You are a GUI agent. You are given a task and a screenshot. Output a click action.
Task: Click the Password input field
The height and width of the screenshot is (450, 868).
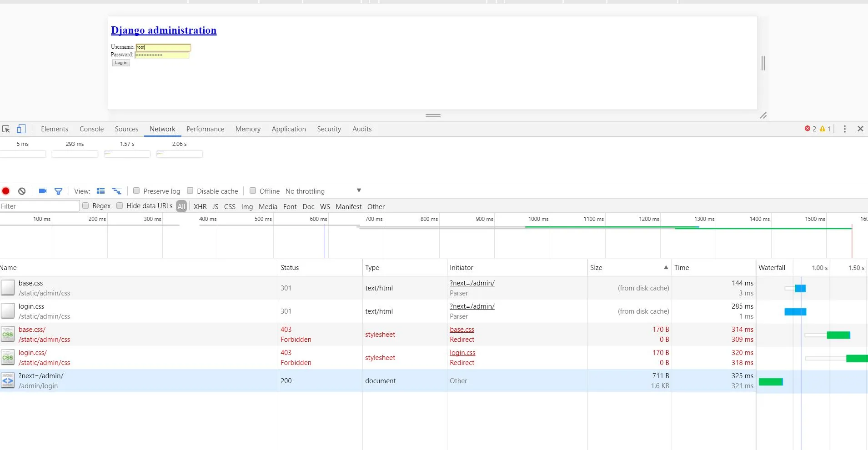click(x=162, y=55)
